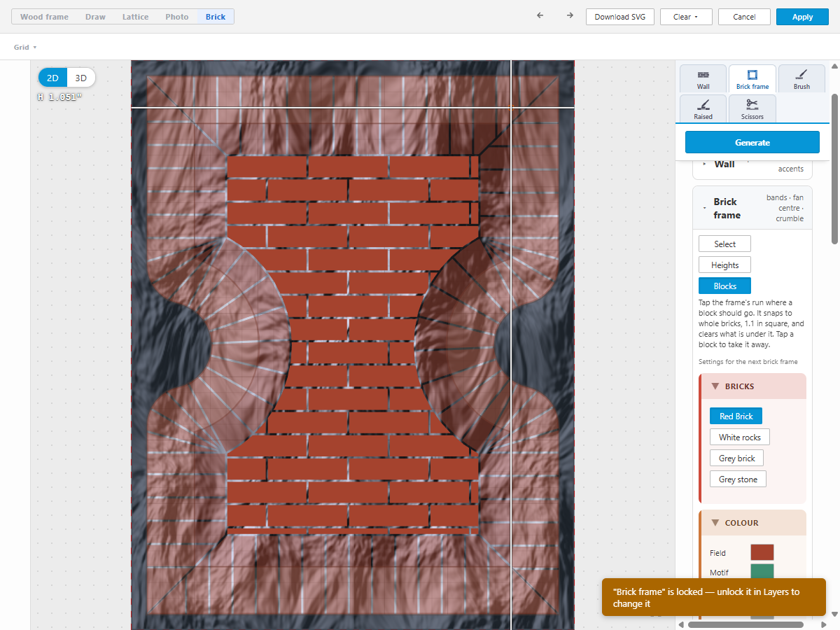
Task: Click the "Brick frame is locked" notification
Action: [x=714, y=597]
